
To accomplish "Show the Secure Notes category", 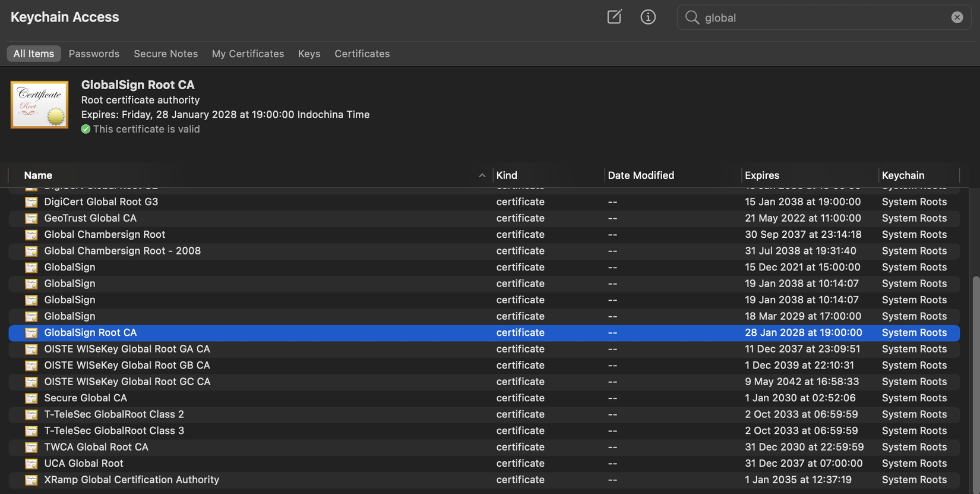I will [166, 54].
